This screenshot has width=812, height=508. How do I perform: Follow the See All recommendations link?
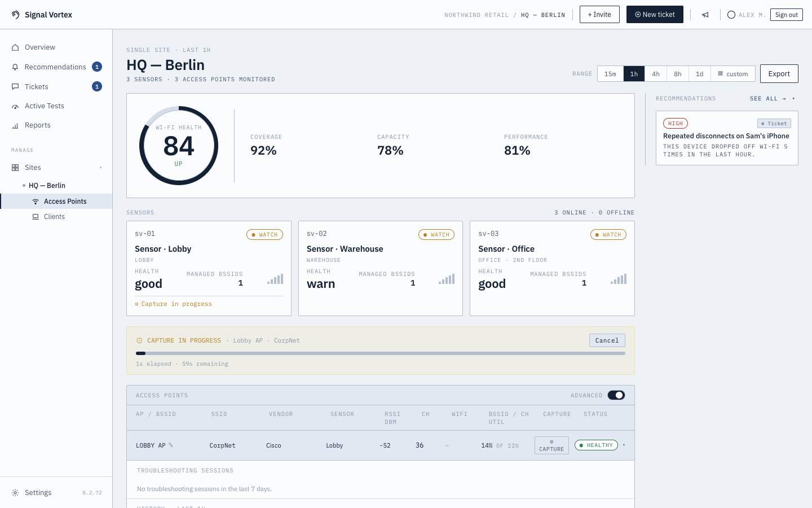click(x=768, y=99)
